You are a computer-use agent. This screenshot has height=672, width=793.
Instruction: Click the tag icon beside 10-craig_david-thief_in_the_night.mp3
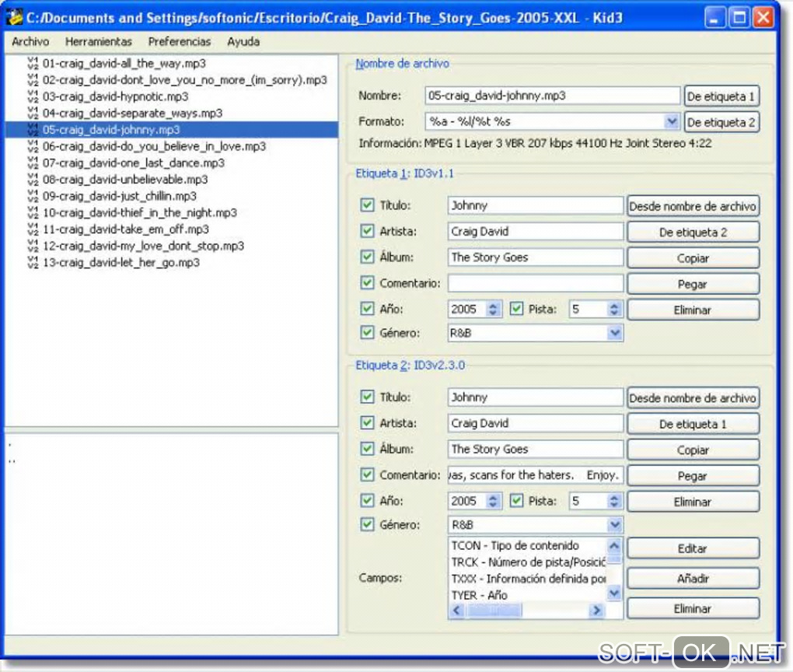33,213
